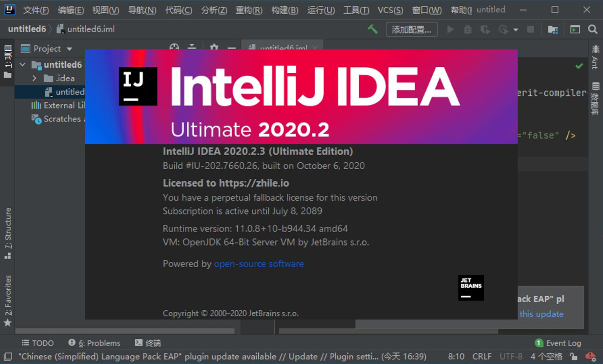Screen dimensions: 603x364
Task: Open Project panel settings gear
Action: (x=214, y=48)
